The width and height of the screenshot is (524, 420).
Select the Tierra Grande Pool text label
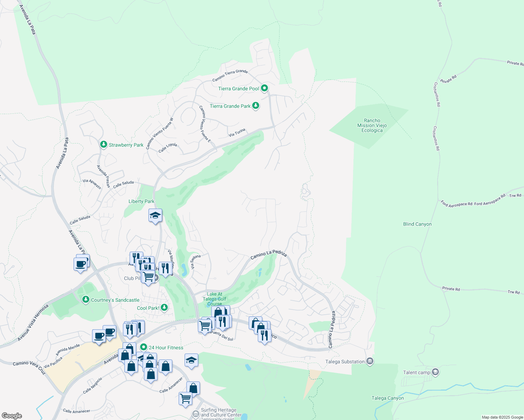[239, 89]
